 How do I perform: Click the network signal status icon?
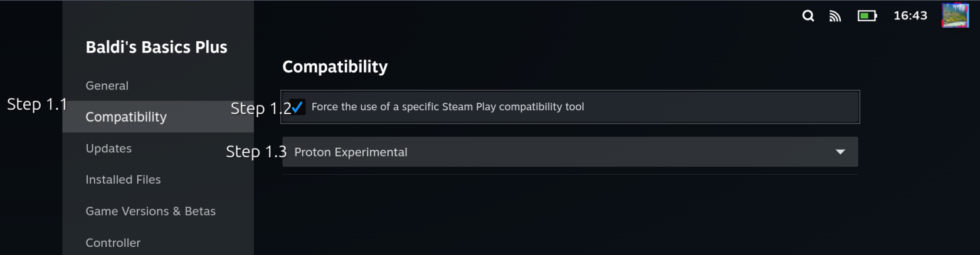point(835,16)
